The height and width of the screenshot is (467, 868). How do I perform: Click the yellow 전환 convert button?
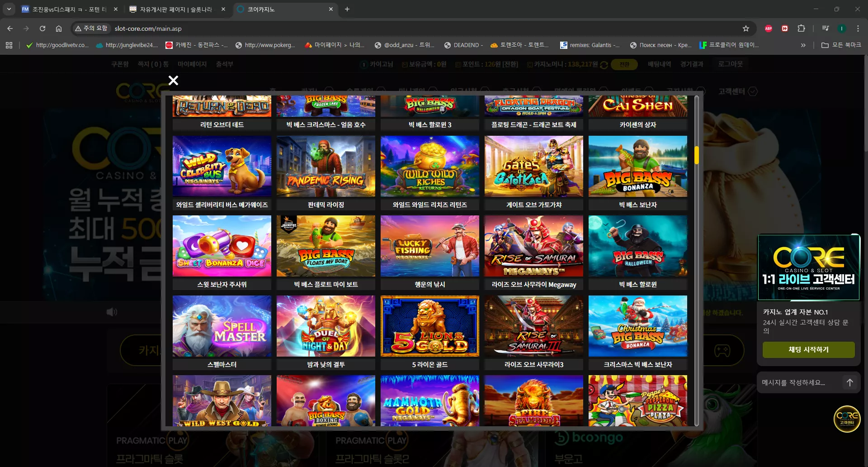(x=624, y=65)
